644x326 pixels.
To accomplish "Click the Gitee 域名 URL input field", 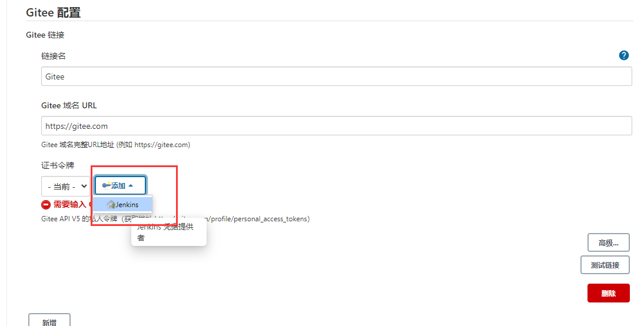I will pos(336,126).
